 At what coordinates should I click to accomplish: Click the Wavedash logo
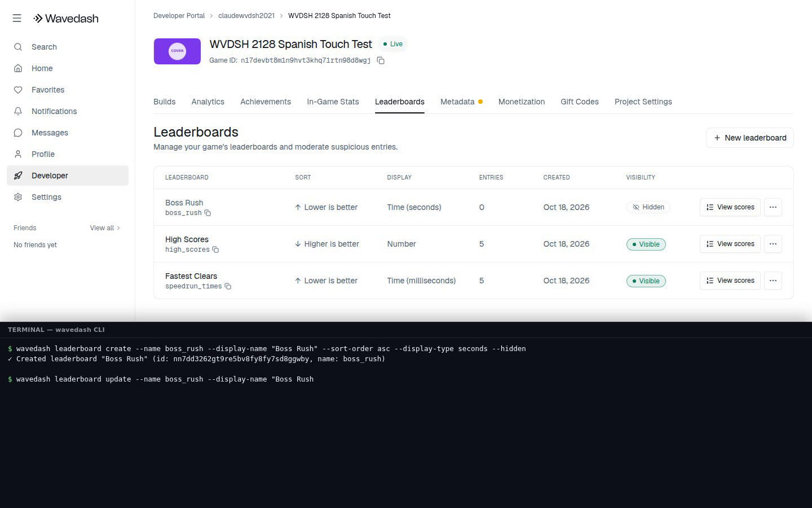65,19
